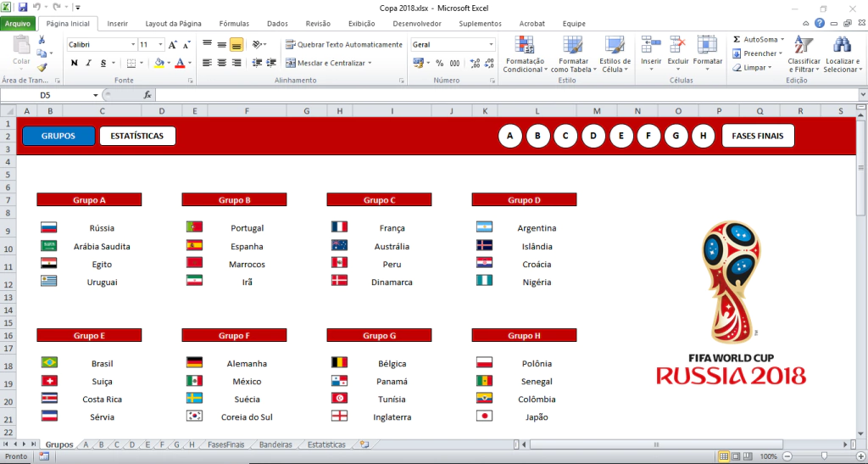
Task: Open the Calibri font name dropdown
Action: (133, 45)
